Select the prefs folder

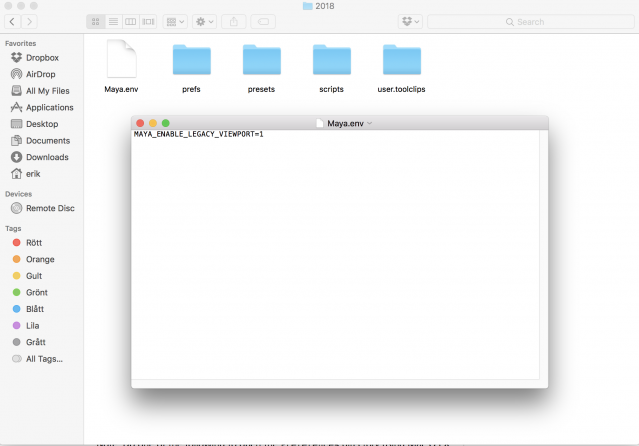[x=192, y=60]
